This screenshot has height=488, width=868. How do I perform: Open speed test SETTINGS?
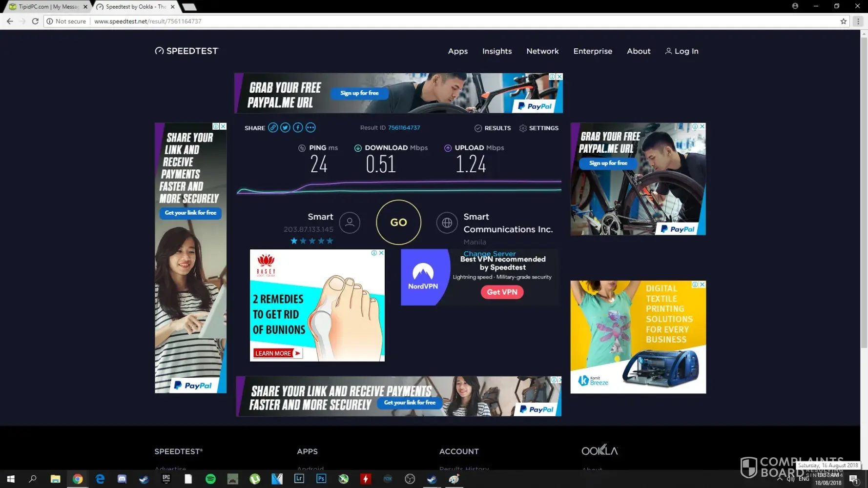pyautogui.click(x=539, y=128)
